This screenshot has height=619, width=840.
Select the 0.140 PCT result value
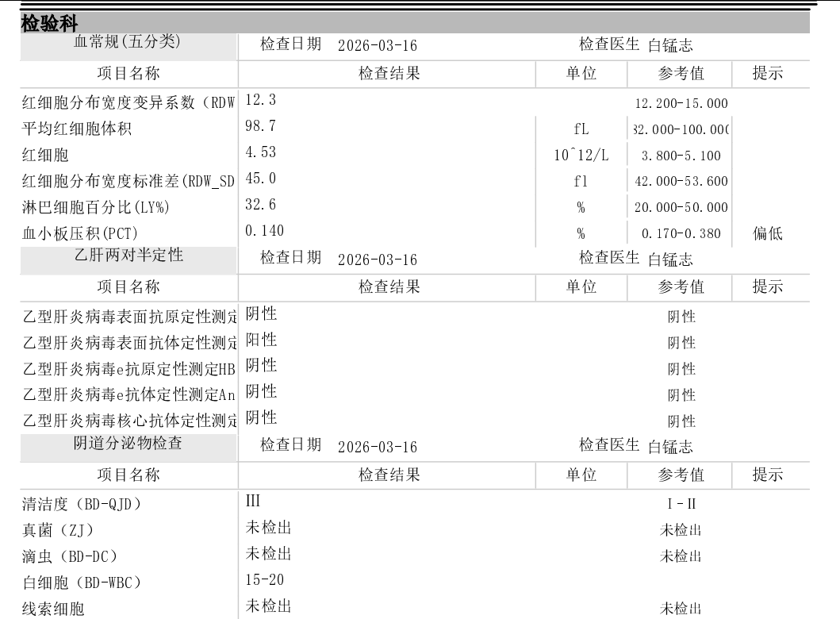[265, 231]
